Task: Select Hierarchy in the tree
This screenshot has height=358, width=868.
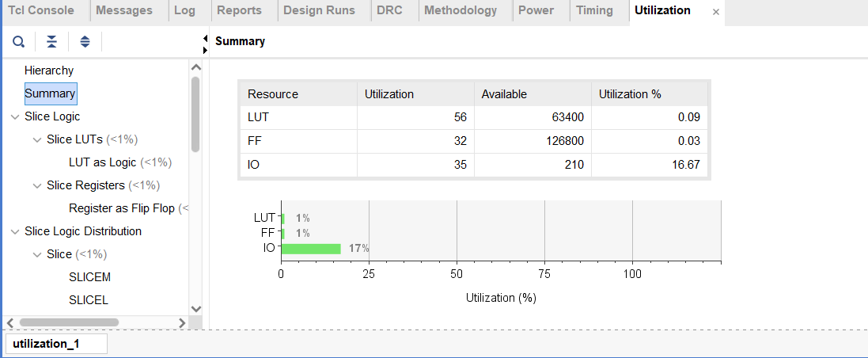Action: tap(49, 70)
